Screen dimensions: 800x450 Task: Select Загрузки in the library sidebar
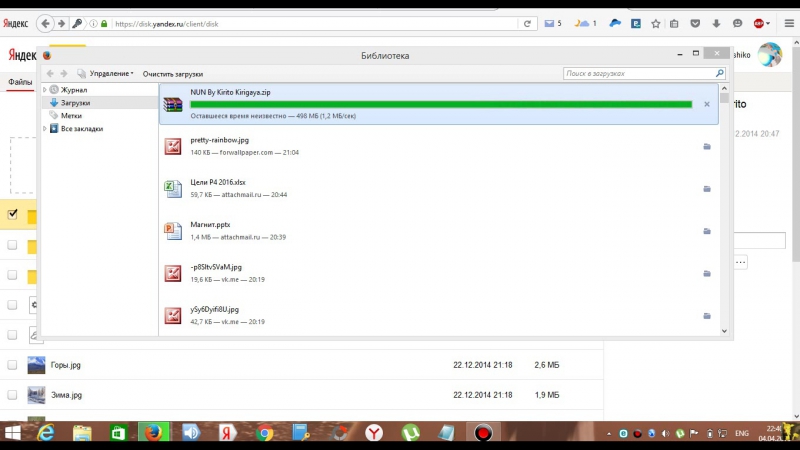point(75,103)
